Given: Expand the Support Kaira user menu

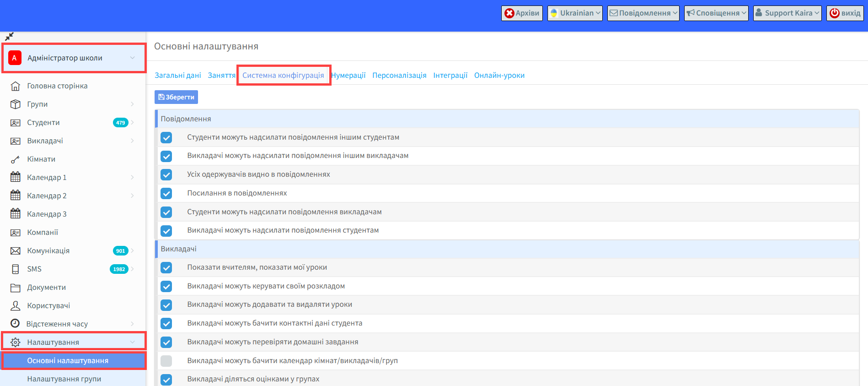Looking at the screenshot, I should click(787, 13).
